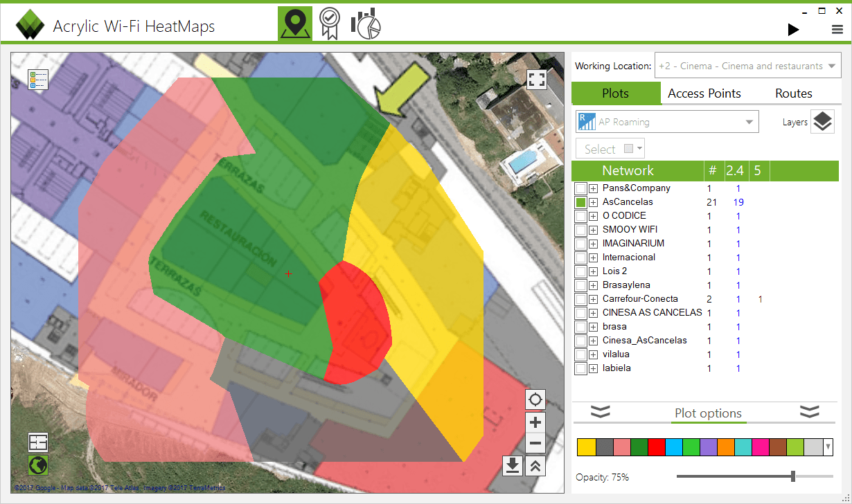Enable the Pans&Company network checkbox
Screen dimensions: 852x504
(x=581, y=188)
